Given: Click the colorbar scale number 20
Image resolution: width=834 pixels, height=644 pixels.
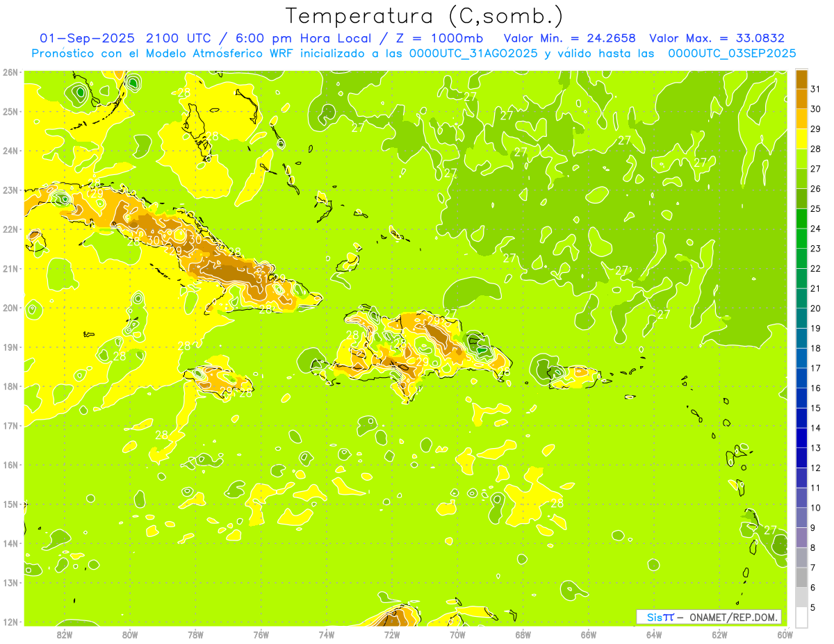Looking at the screenshot, I should tap(817, 308).
